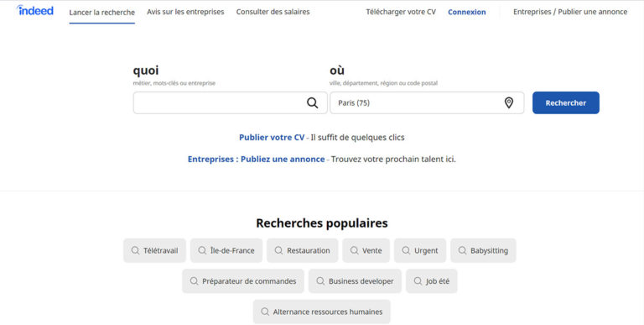
Task: Select the Île-de-France popular search chip
Action: coord(226,250)
